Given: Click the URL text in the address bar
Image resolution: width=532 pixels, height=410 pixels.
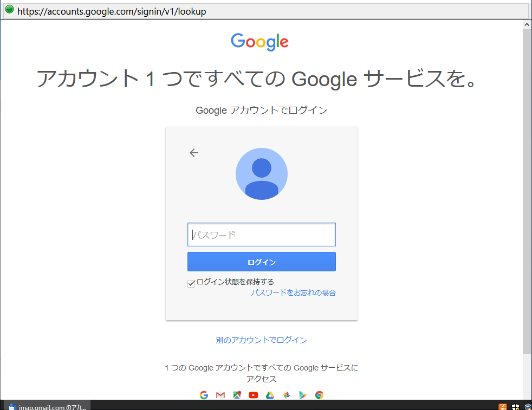Looking at the screenshot, I should coord(112,11).
